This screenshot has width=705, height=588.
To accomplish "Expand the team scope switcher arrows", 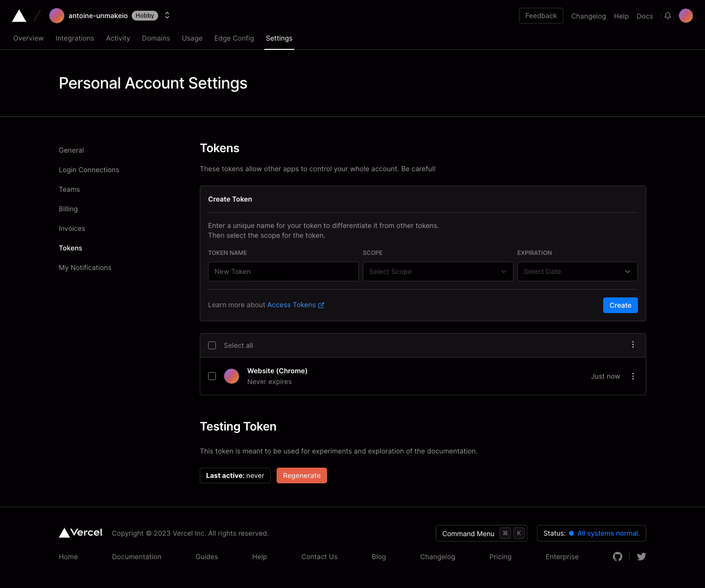I will (x=167, y=16).
